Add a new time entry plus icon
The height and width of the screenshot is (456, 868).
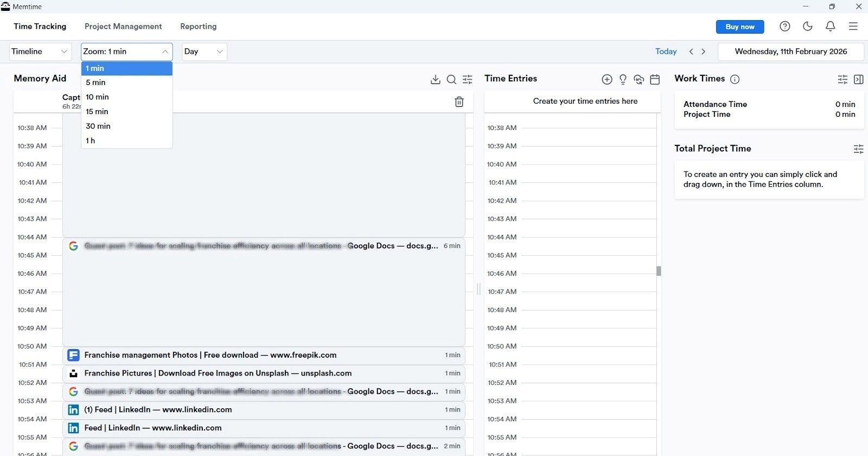pos(607,79)
